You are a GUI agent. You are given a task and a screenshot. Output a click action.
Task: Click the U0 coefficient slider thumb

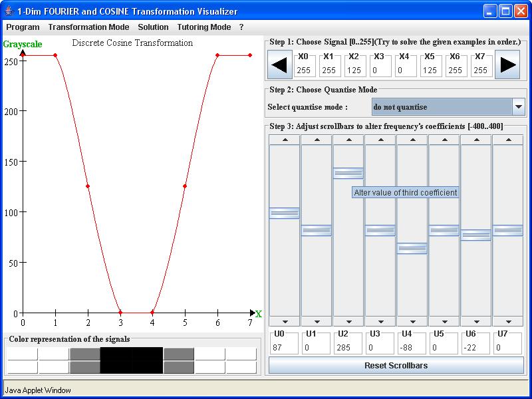pos(285,213)
